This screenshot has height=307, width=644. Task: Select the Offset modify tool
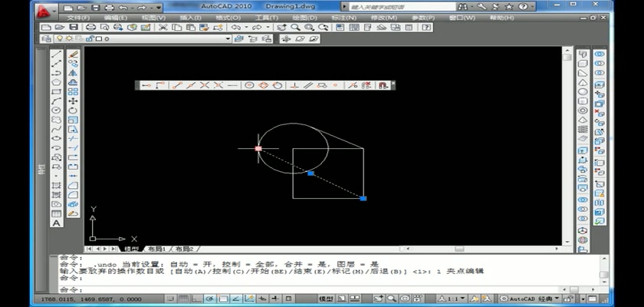click(x=73, y=82)
